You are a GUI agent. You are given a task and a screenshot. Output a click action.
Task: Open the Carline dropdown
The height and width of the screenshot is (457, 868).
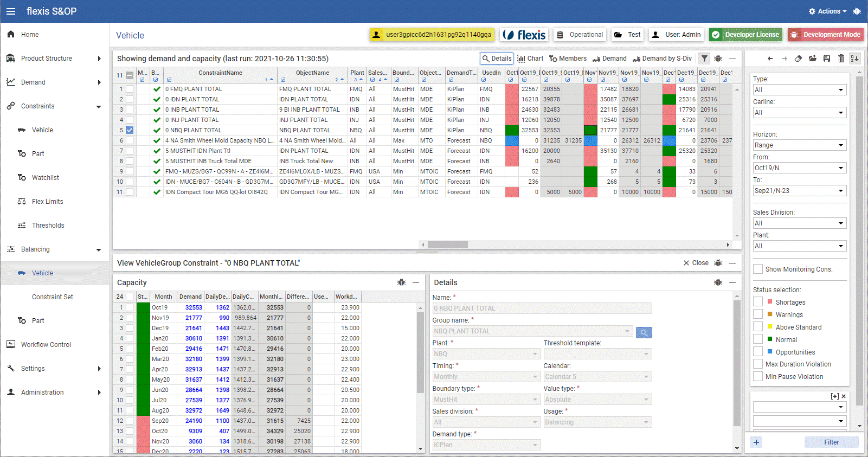click(x=800, y=113)
